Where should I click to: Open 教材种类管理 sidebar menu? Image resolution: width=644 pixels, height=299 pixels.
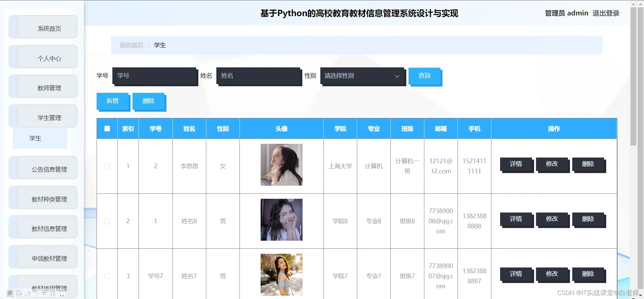click(x=43, y=198)
